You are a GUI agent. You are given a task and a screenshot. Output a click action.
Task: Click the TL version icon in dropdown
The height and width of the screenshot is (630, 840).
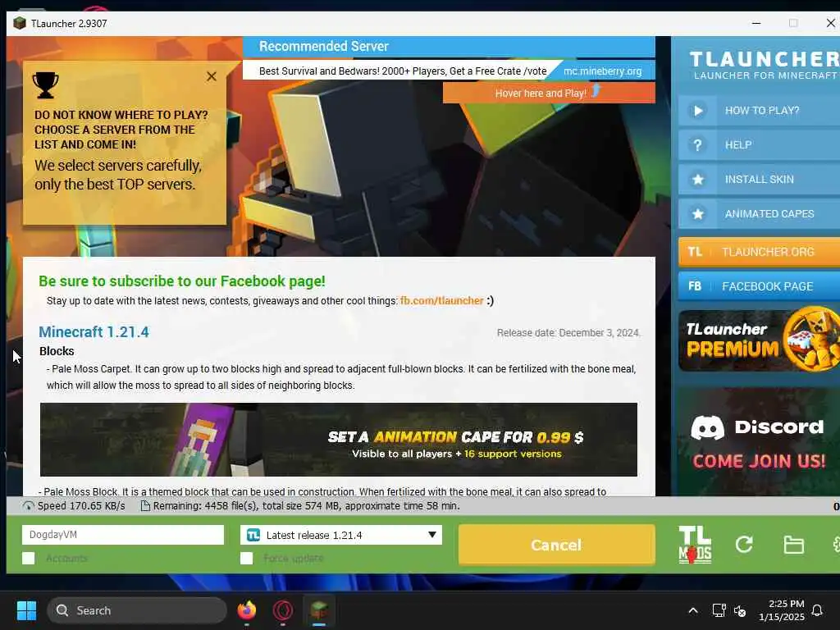[x=253, y=535]
